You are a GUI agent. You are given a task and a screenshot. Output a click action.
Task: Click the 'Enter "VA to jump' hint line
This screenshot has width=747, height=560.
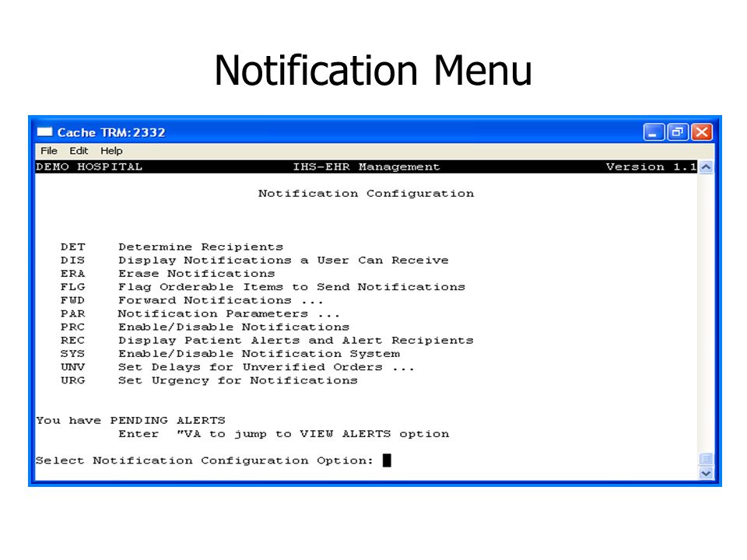point(283,433)
